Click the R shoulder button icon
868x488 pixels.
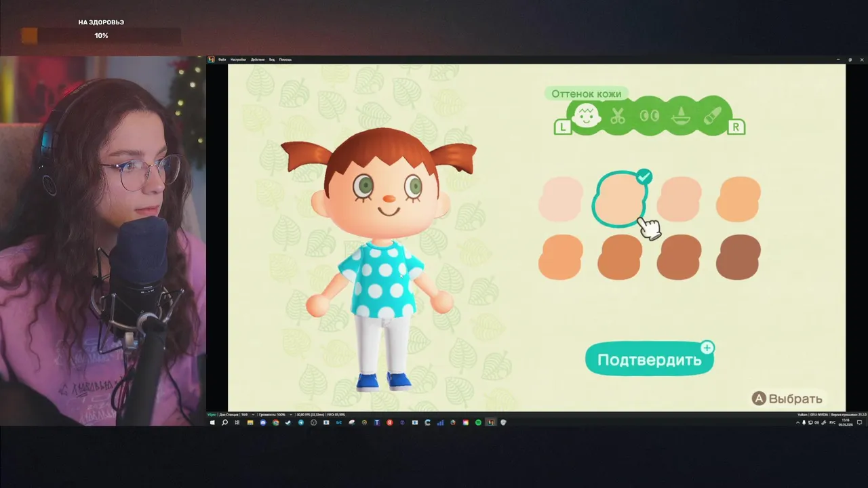coord(736,127)
